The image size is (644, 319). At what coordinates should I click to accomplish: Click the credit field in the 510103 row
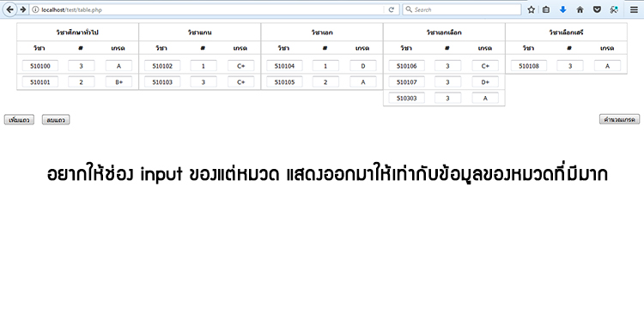pos(204,82)
